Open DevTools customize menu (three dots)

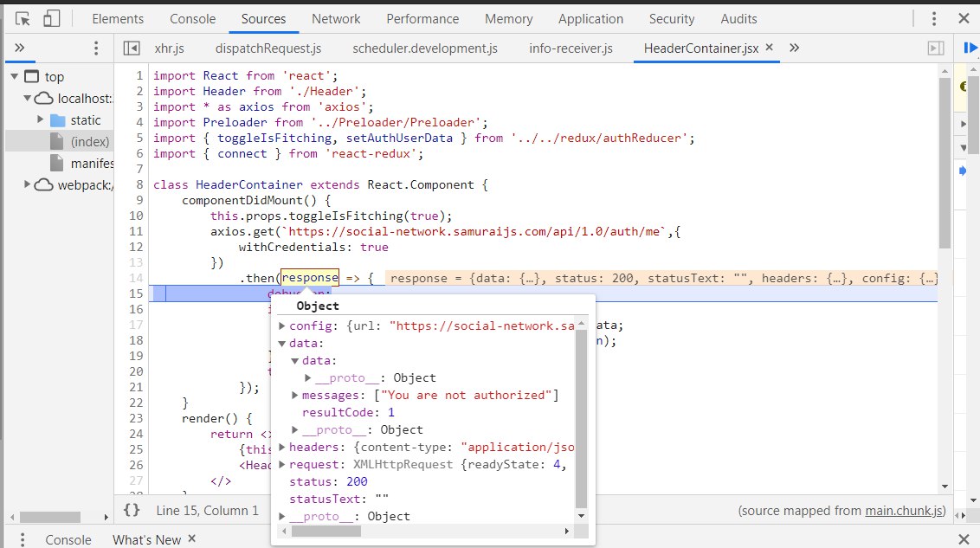point(934,19)
